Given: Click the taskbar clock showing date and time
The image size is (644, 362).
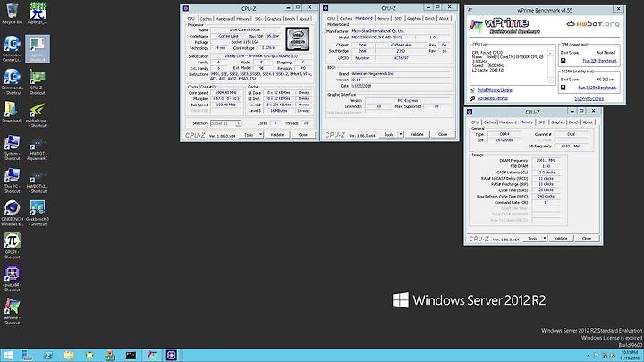Looking at the screenshot, I should point(629,356).
